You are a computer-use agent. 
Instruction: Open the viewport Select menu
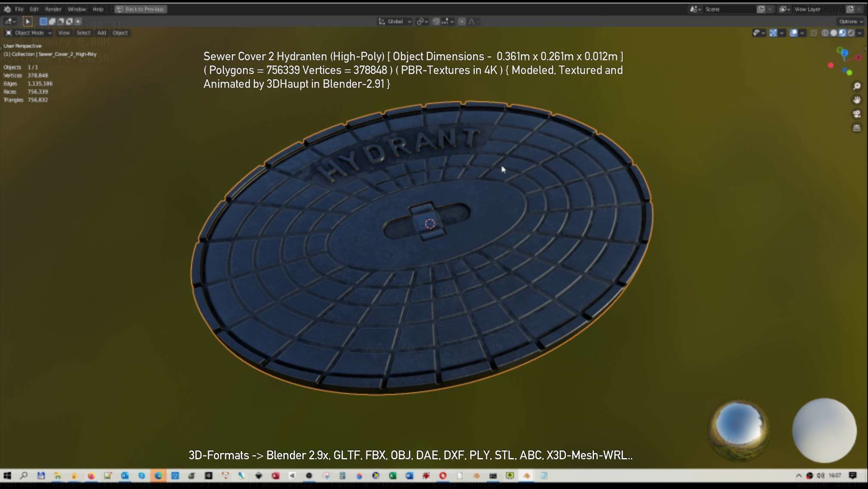pyautogui.click(x=83, y=33)
